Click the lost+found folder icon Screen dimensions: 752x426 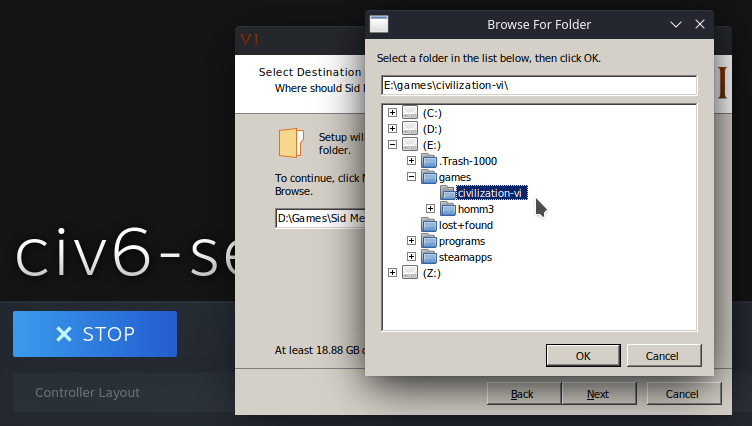tap(429, 225)
